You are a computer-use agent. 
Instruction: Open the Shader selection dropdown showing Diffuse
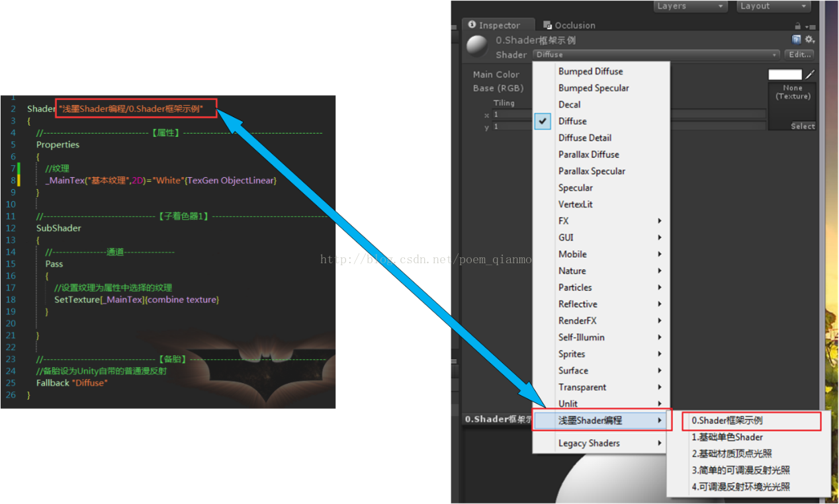coord(656,55)
